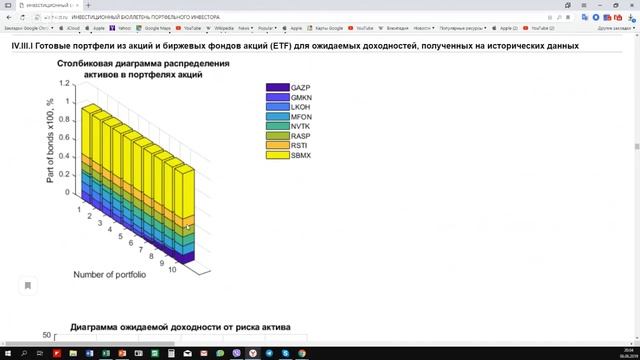Open the first Apple bookmark
The width and height of the screenshot is (640, 360).
(96, 28)
